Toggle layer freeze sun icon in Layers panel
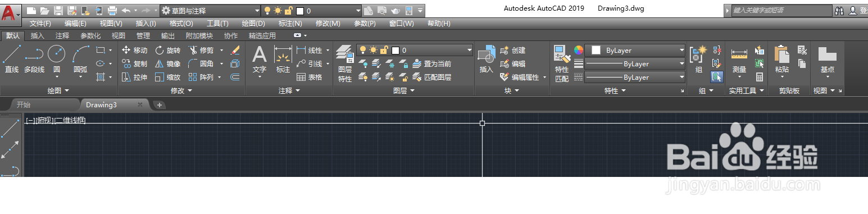This screenshot has width=868, height=214. coord(374,50)
